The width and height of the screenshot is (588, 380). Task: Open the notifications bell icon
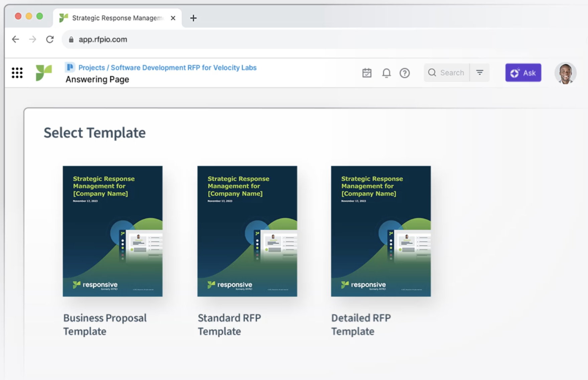click(x=386, y=73)
